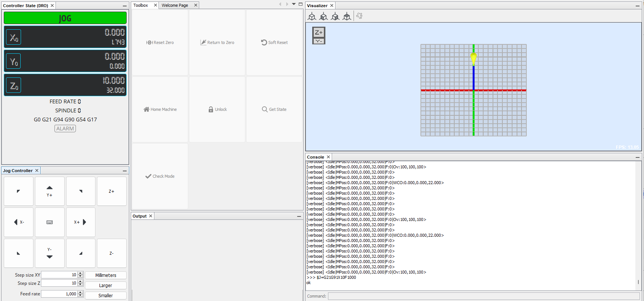Toggle units with Millimeters button

(x=106, y=275)
